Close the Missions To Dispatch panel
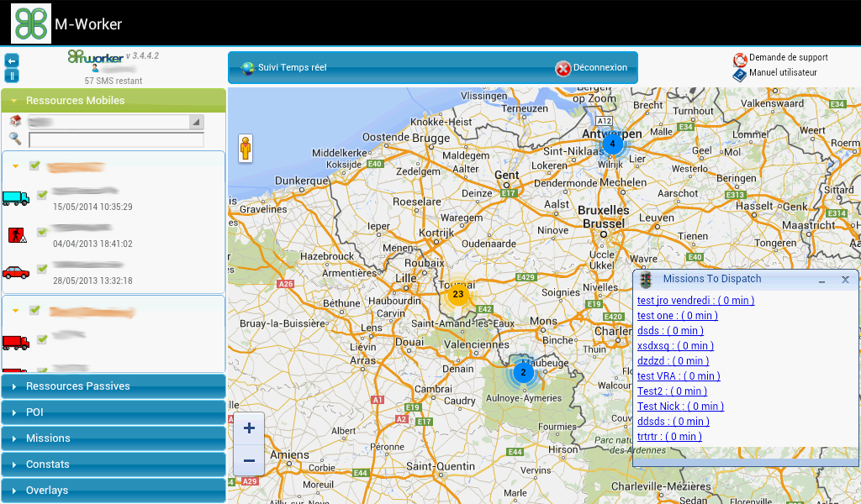 (846, 280)
